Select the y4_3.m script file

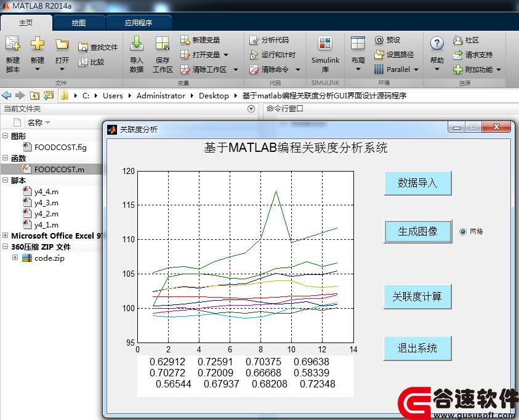(x=46, y=203)
